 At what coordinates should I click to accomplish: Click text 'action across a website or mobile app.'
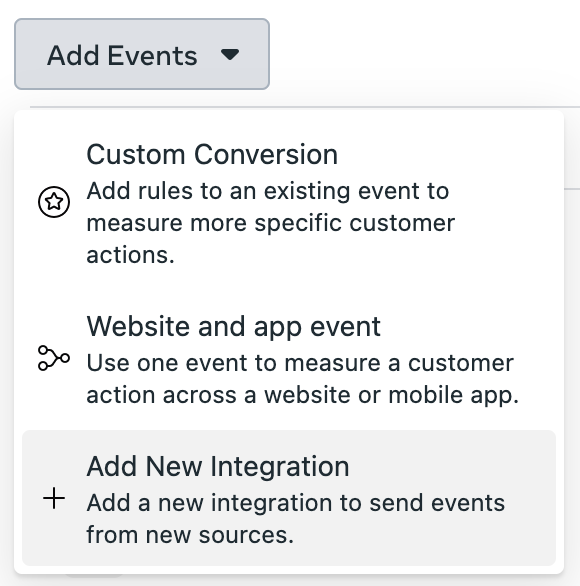click(303, 395)
